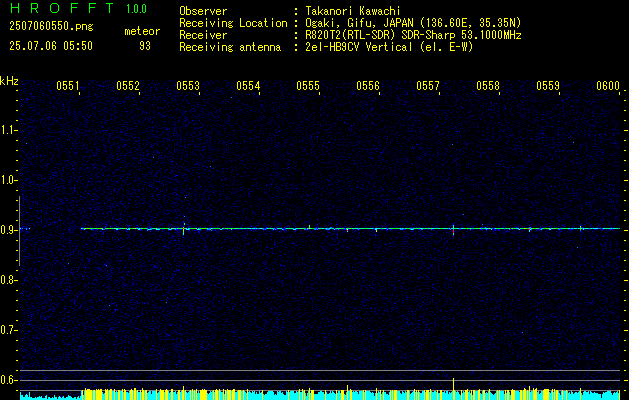Click the "Observer" field label
The height and width of the screenshot is (400, 629).
click(x=203, y=11)
